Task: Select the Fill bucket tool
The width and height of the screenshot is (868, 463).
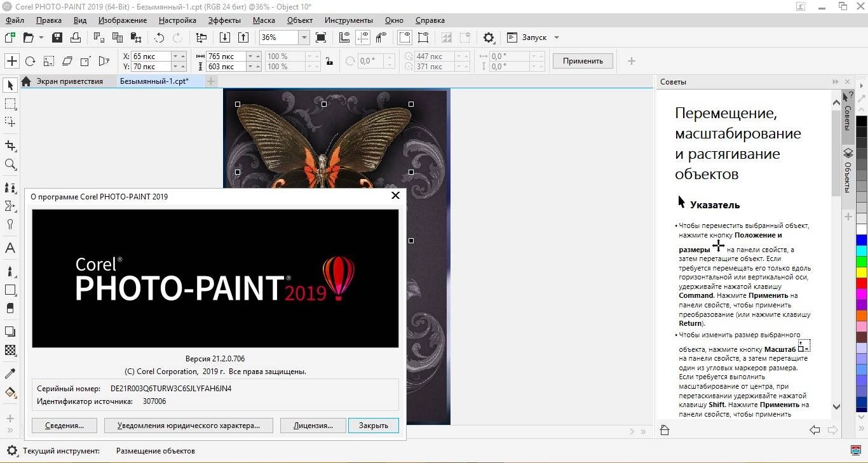Action: (10, 393)
